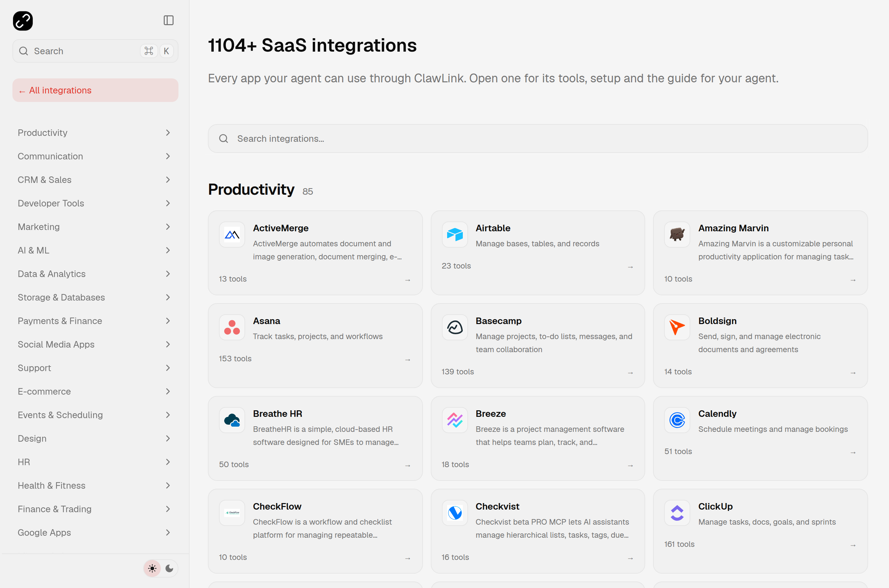
Task: Focus the Search integrations field
Action: point(538,139)
